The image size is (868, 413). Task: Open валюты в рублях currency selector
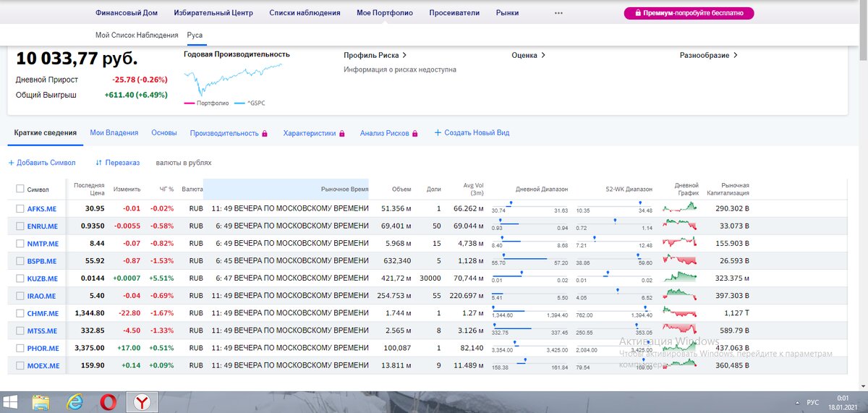tap(184, 163)
